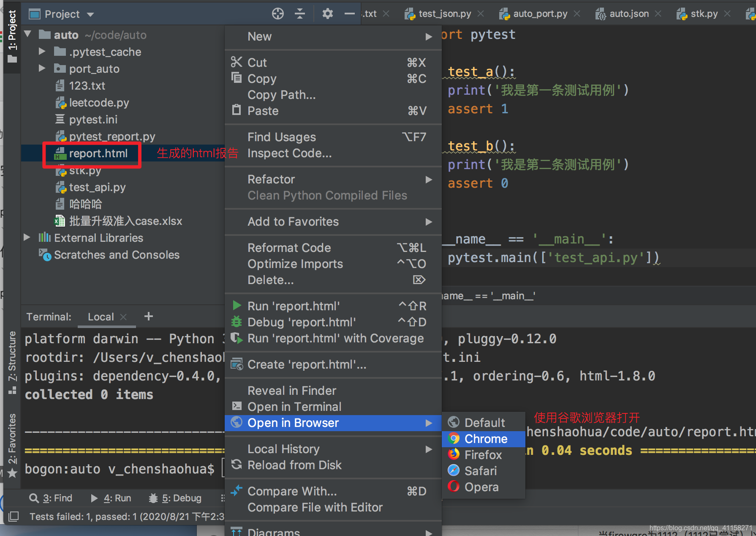The height and width of the screenshot is (536, 756).
Task: Open the 3: Find tool window
Action: [51, 498]
